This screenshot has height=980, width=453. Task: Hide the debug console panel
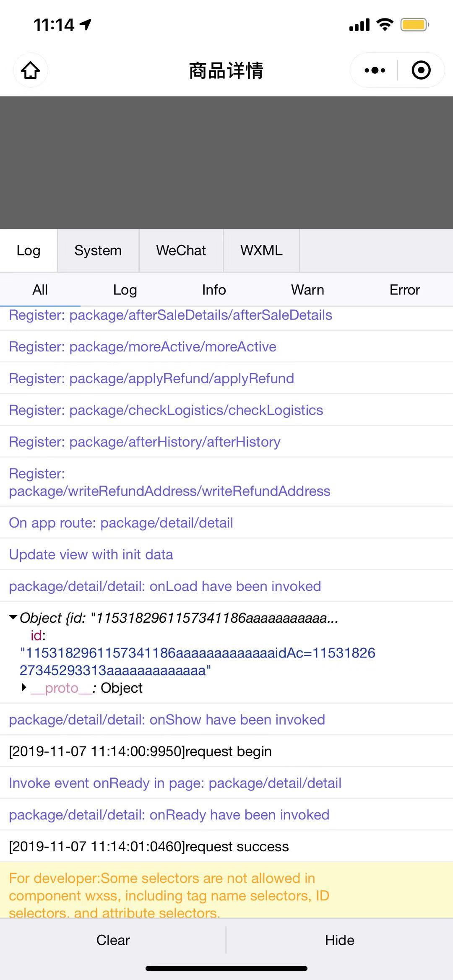339,940
